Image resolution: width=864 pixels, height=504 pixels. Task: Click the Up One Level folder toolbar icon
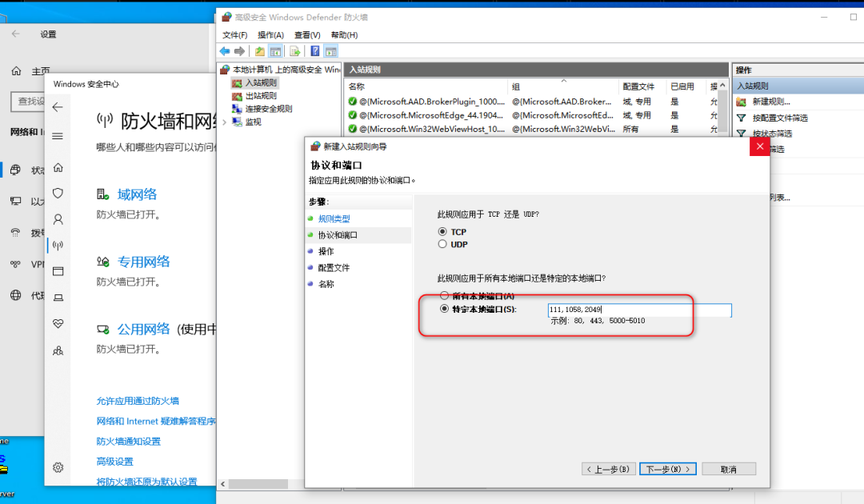click(x=259, y=51)
